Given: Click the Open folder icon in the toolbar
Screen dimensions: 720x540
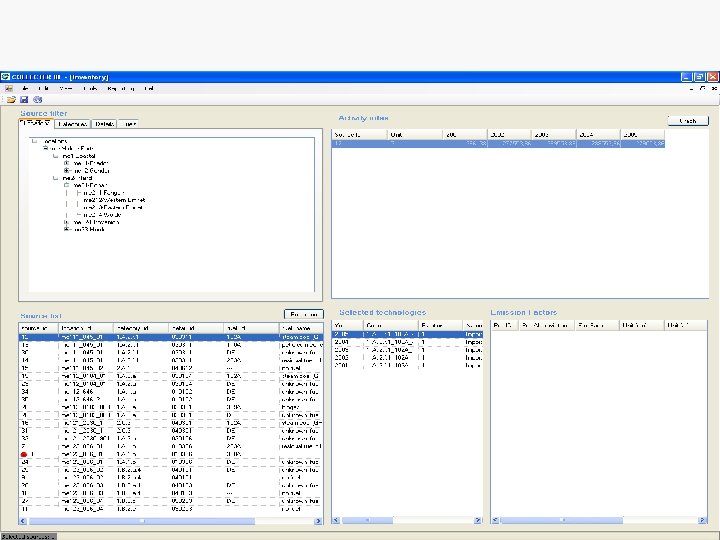Looking at the screenshot, I should point(11,100).
